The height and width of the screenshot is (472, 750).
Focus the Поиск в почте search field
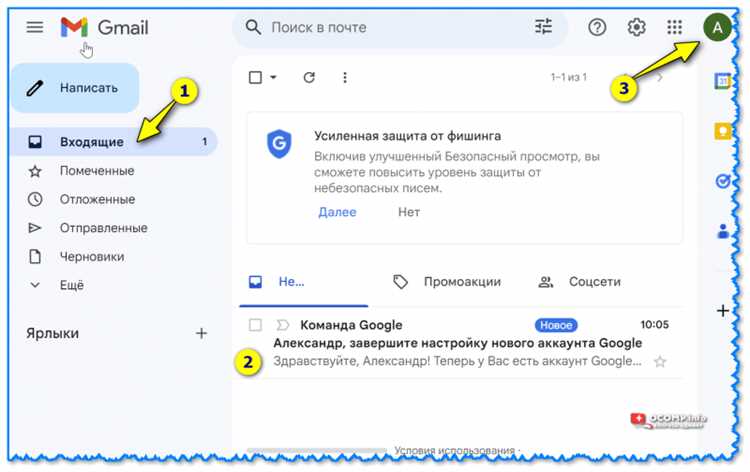click(399, 27)
